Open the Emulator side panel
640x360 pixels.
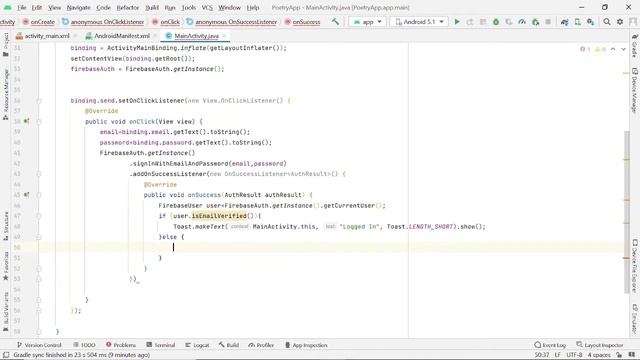click(x=635, y=318)
